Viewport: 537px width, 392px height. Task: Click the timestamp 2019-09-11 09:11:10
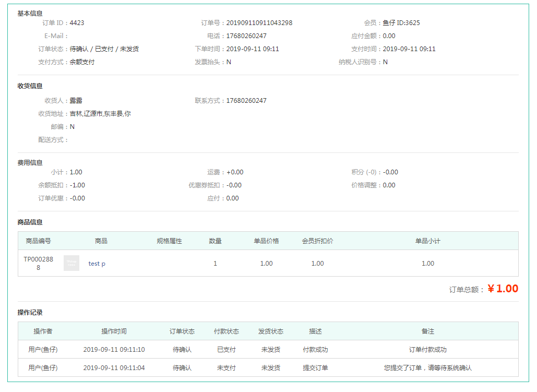point(114,349)
